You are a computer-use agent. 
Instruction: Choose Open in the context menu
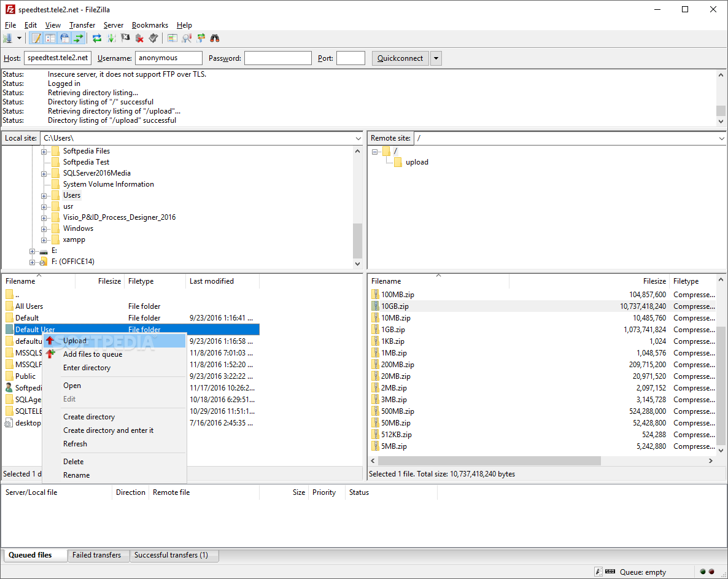click(x=115, y=386)
